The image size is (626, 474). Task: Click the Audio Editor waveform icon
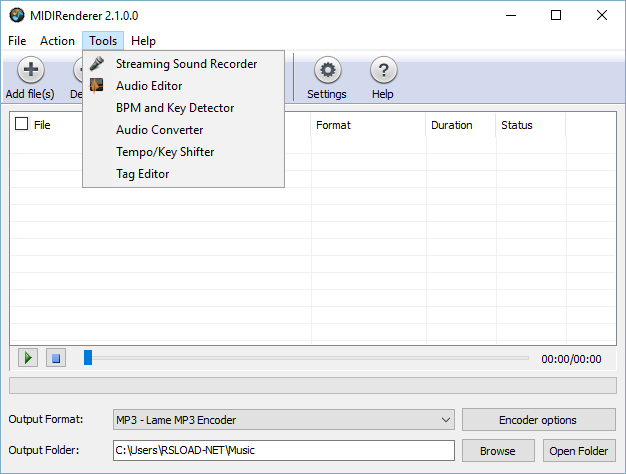pyautogui.click(x=96, y=85)
